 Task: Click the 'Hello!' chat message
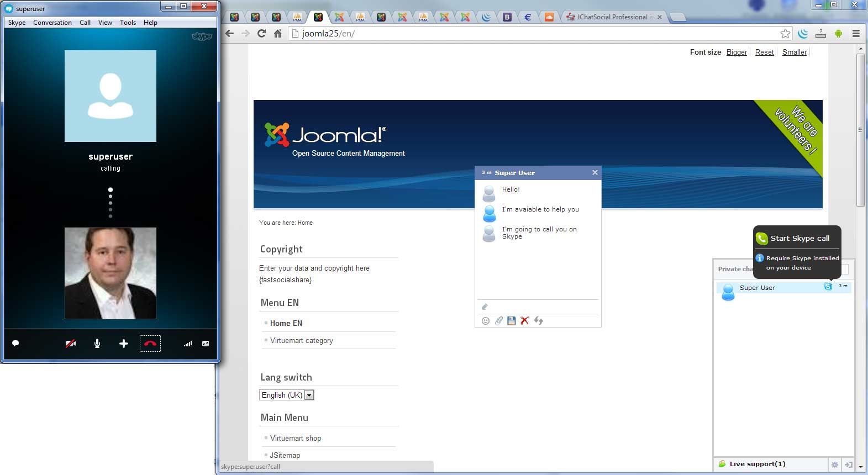click(x=511, y=189)
